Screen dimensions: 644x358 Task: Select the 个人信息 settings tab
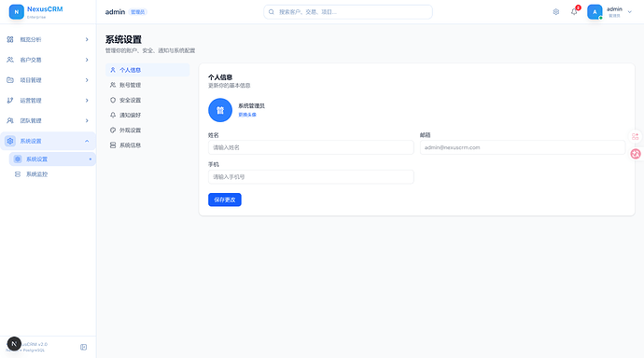pyautogui.click(x=147, y=70)
